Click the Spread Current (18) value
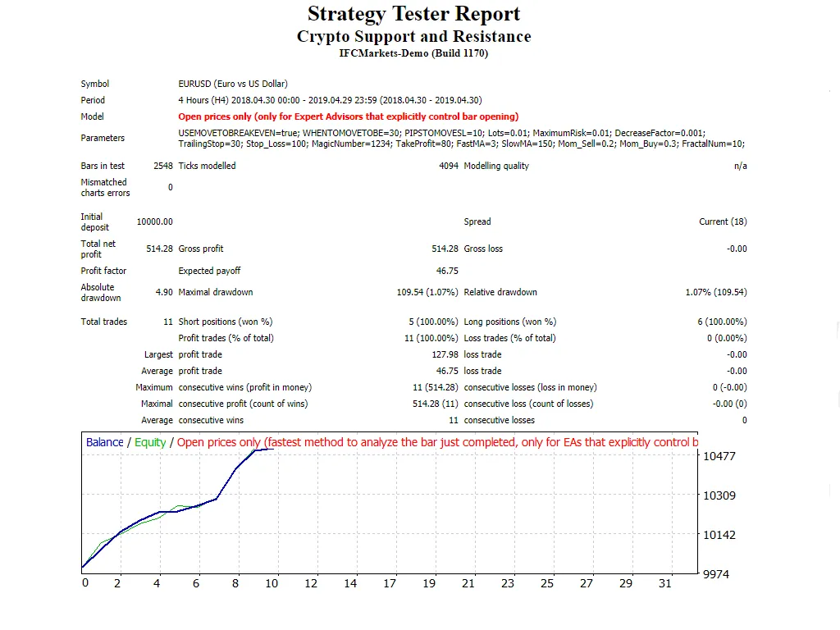 pyautogui.click(x=722, y=221)
